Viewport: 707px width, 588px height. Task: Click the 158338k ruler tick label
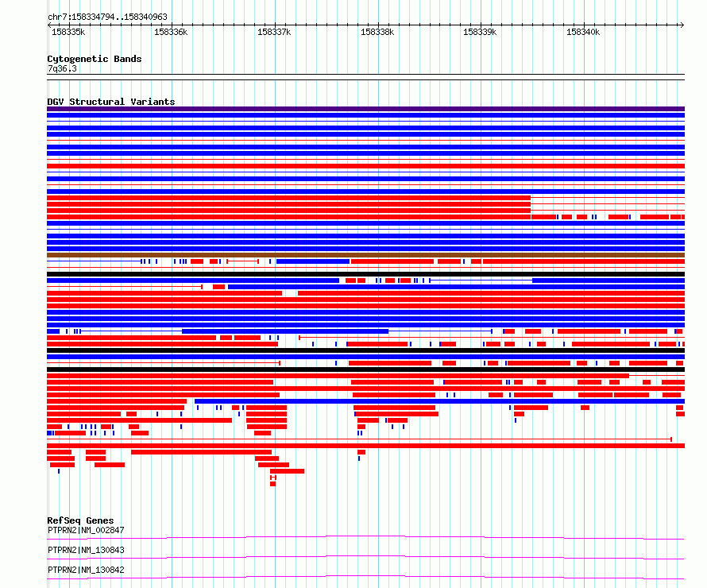[x=377, y=32]
